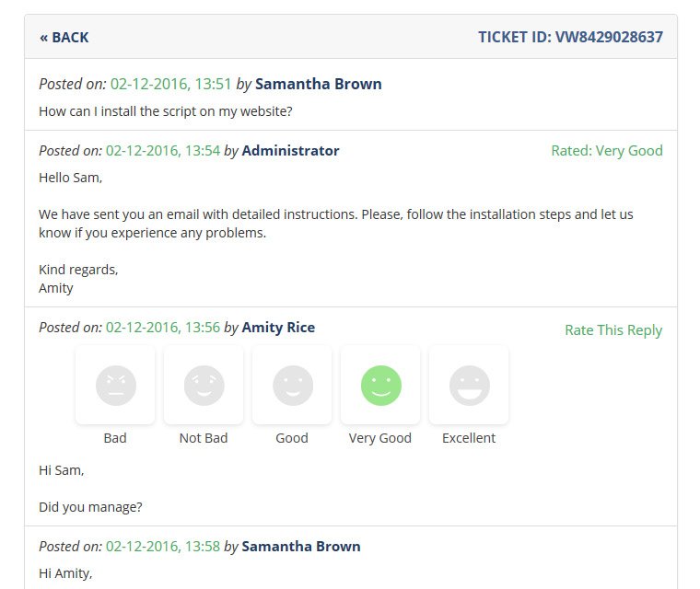Choose the Good smiley face icon
Image resolution: width=700 pixels, height=589 pixels.
click(292, 385)
